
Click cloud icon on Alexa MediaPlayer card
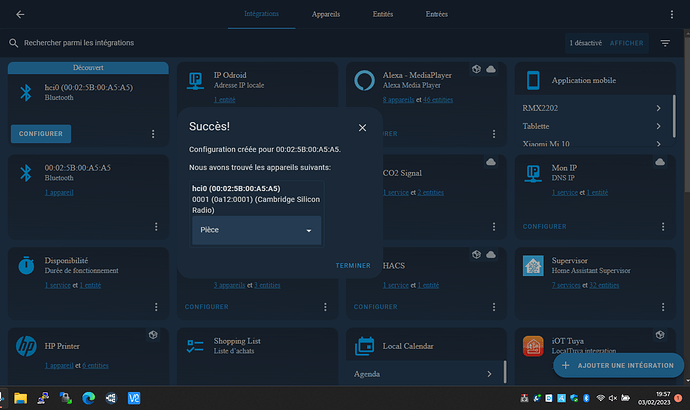(491, 69)
